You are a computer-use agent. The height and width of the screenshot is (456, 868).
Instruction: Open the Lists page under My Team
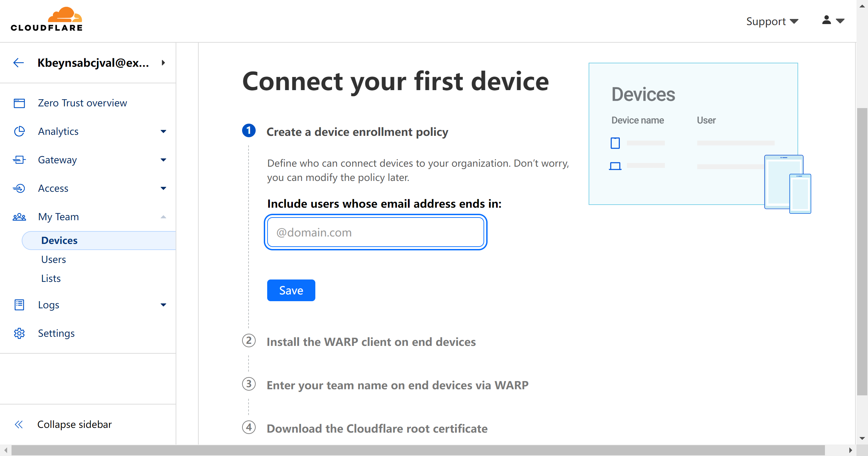tap(51, 278)
